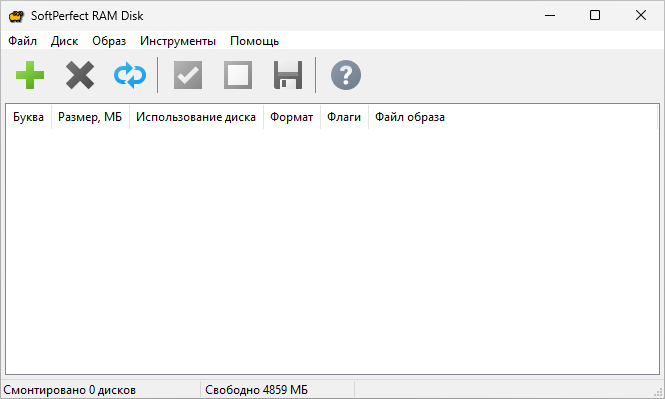Add a new RAM disk with green plus
This screenshot has width=665, height=399.
pos(30,75)
